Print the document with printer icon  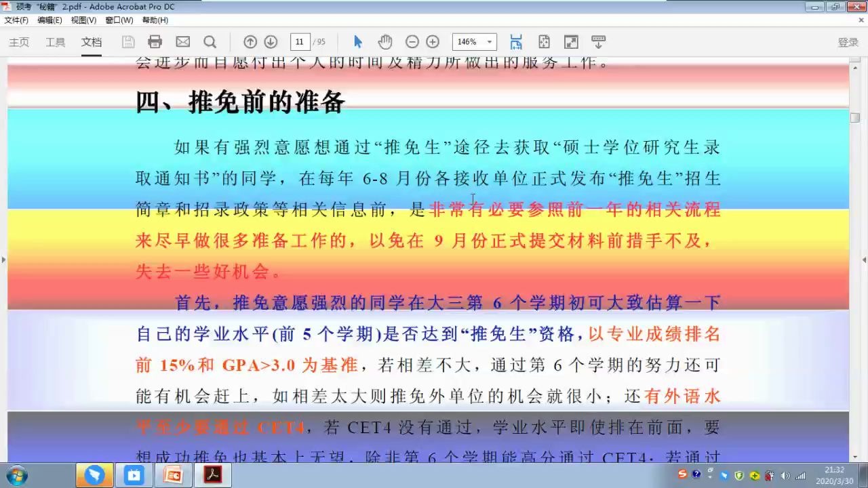coord(155,42)
